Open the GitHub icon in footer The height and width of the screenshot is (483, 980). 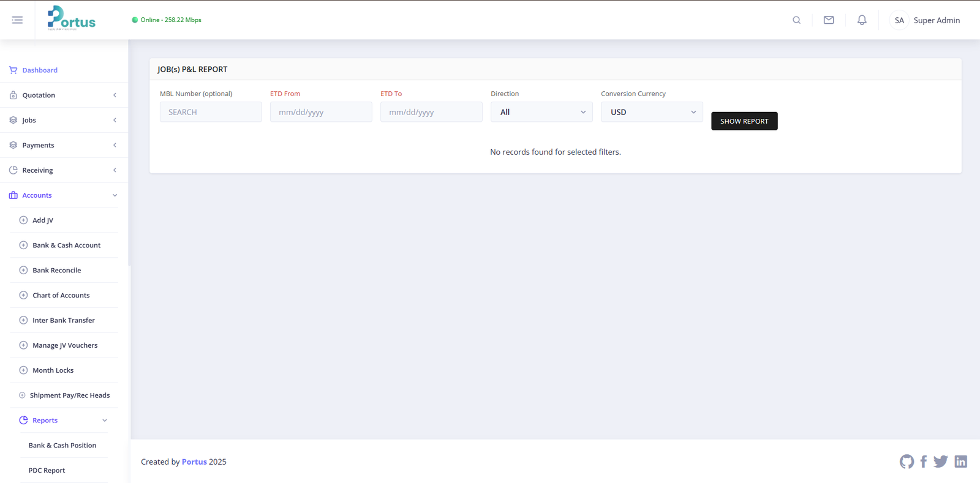(x=907, y=462)
